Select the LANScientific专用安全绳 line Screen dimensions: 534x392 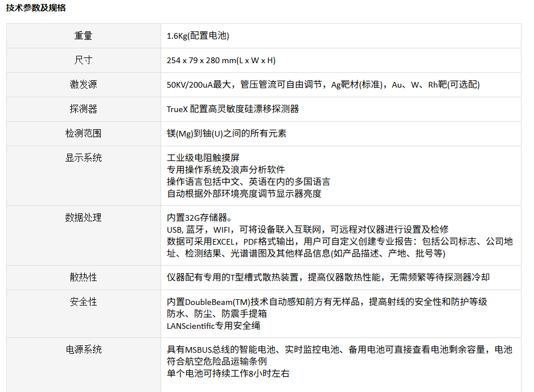(213, 326)
